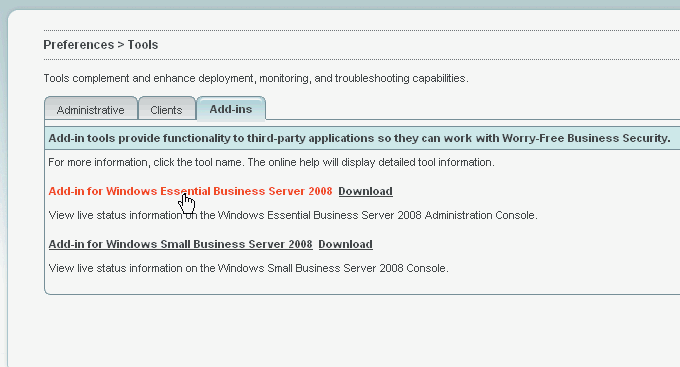Switch to the Administrative tab
Image resolution: width=680 pixels, height=367 pixels.
click(x=91, y=109)
